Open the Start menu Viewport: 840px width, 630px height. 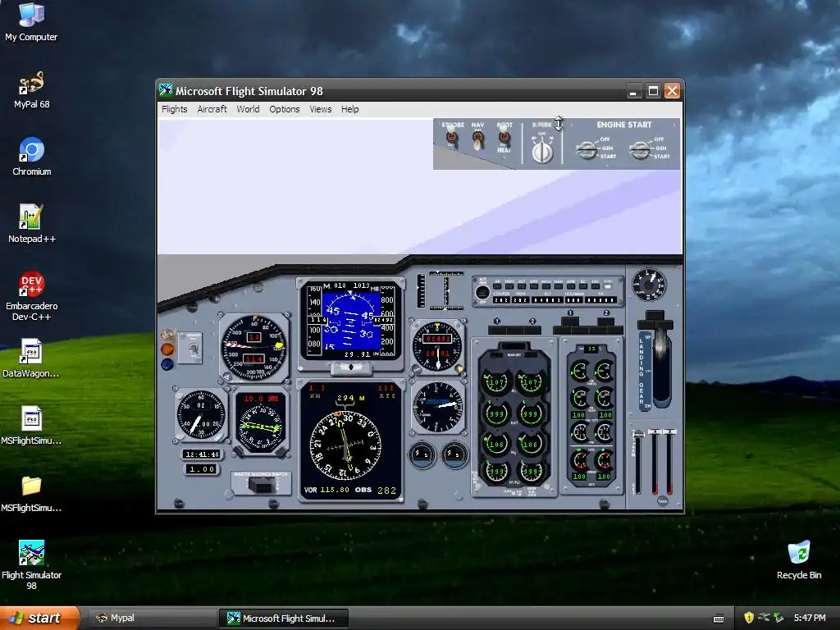pos(39,619)
